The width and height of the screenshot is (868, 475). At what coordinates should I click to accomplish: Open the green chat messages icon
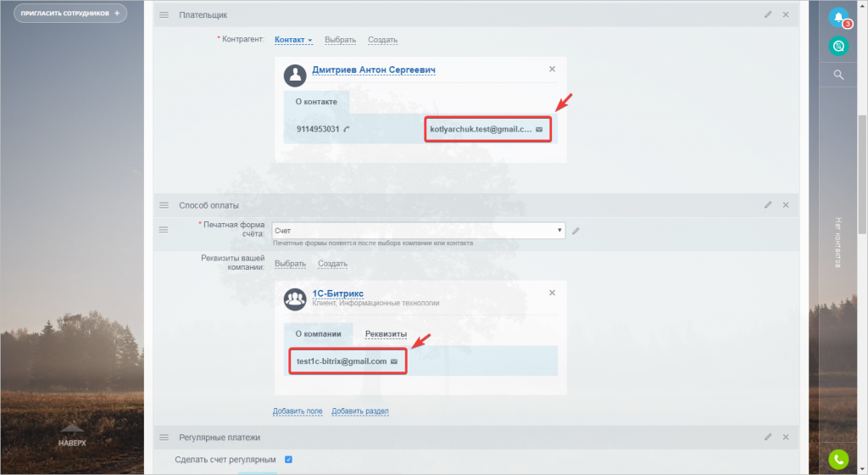click(838, 46)
